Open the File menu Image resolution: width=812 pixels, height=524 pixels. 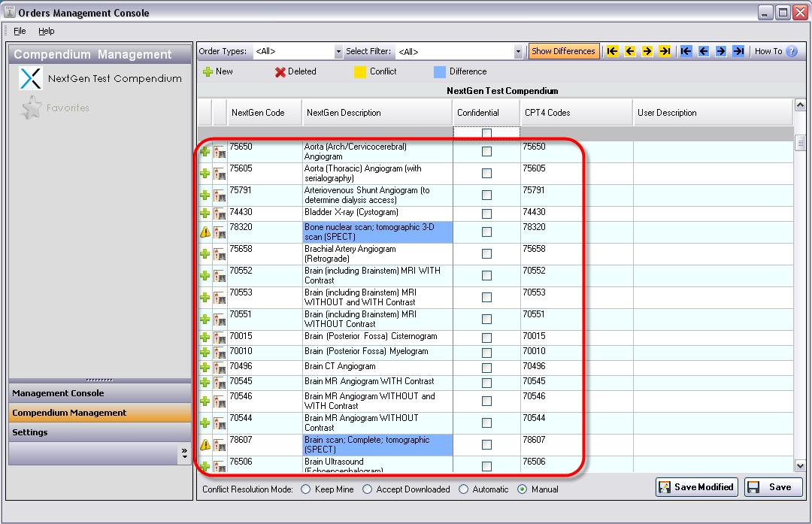[20, 31]
